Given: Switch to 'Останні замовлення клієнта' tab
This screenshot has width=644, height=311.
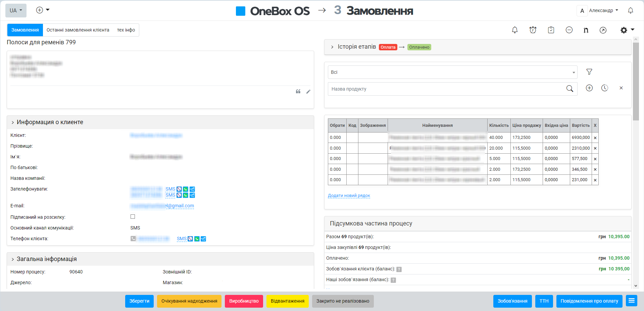Looking at the screenshot, I should click(78, 30).
